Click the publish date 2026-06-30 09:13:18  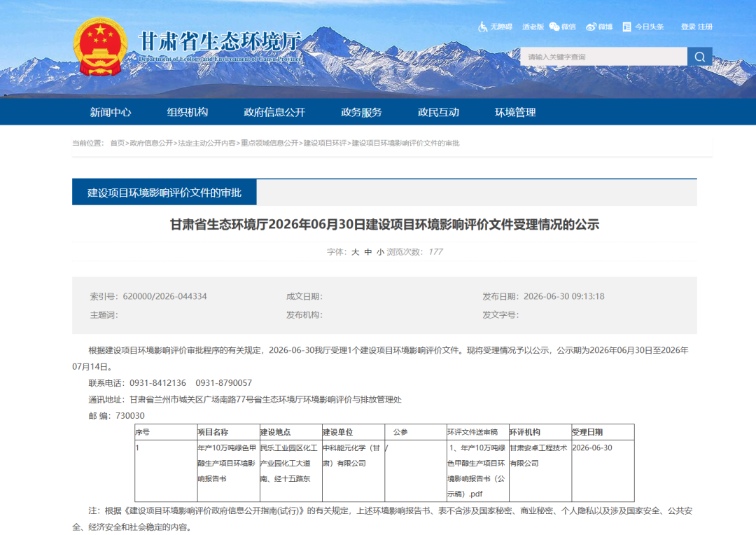click(x=564, y=296)
